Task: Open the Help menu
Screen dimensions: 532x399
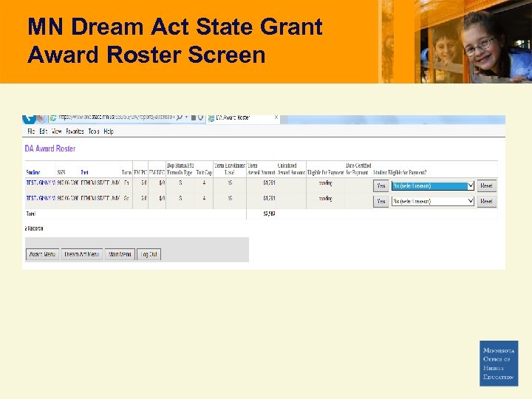Action: 109,132
